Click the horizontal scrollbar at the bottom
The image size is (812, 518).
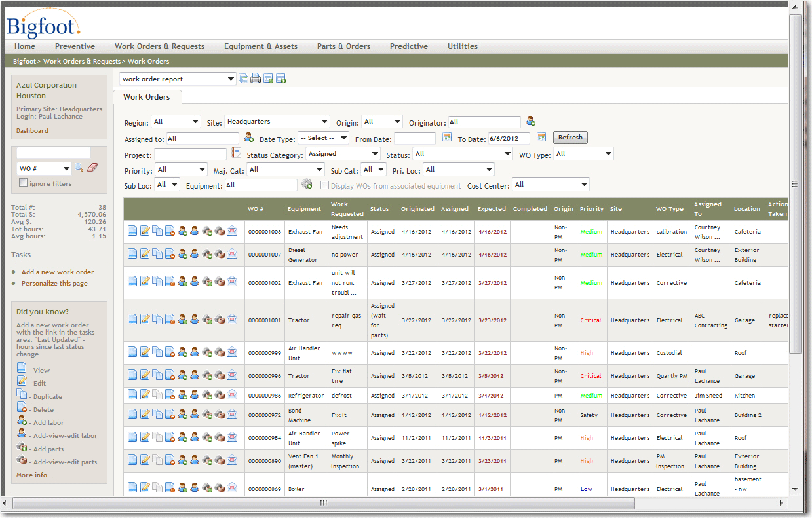tap(322, 503)
